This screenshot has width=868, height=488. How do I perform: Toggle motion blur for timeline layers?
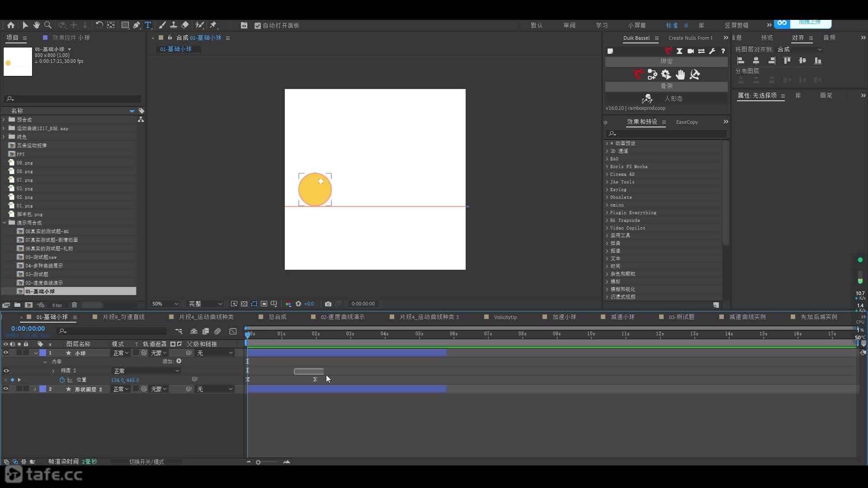click(217, 331)
